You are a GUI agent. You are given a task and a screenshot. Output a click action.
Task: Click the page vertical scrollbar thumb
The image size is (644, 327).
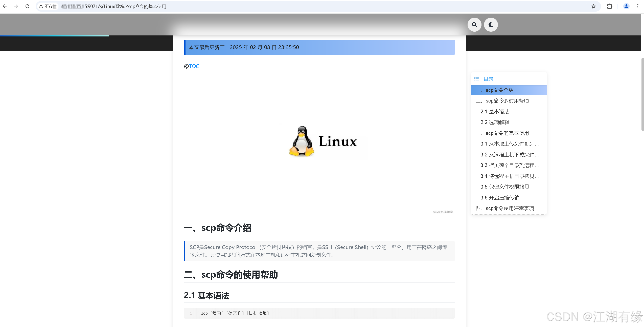642,94
